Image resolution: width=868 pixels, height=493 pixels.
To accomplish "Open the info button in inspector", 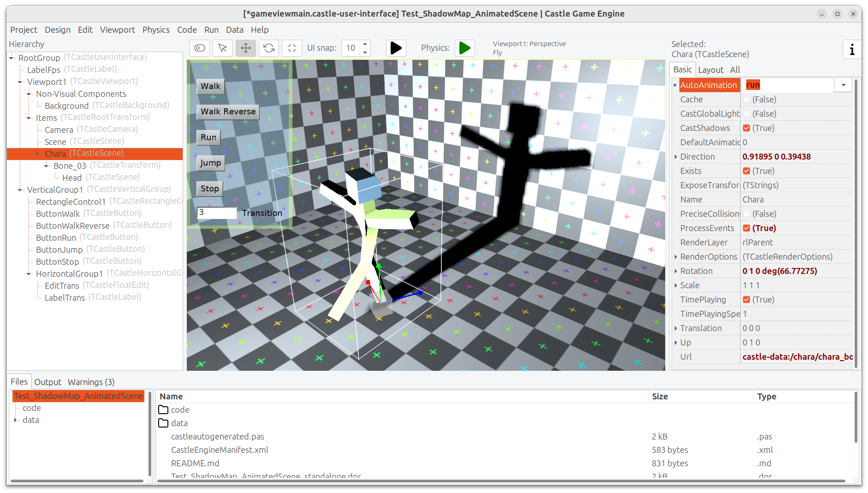I will click(851, 49).
